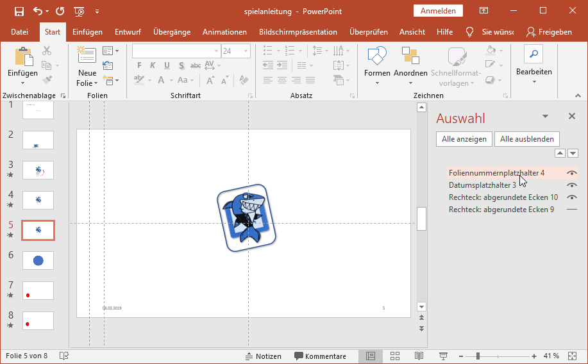Decrease font size with the smaller A icon
The height and width of the screenshot is (364, 588).
(x=224, y=80)
